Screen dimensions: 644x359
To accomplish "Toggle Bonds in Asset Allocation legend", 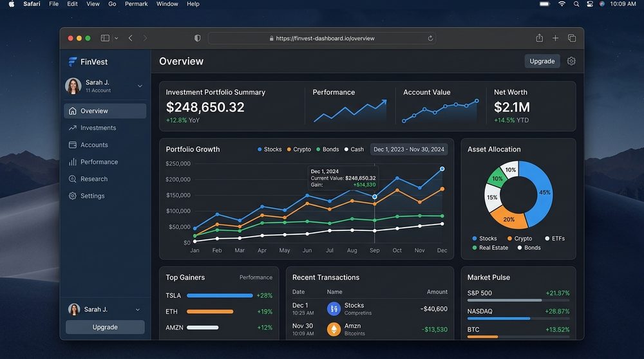I will point(529,248).
